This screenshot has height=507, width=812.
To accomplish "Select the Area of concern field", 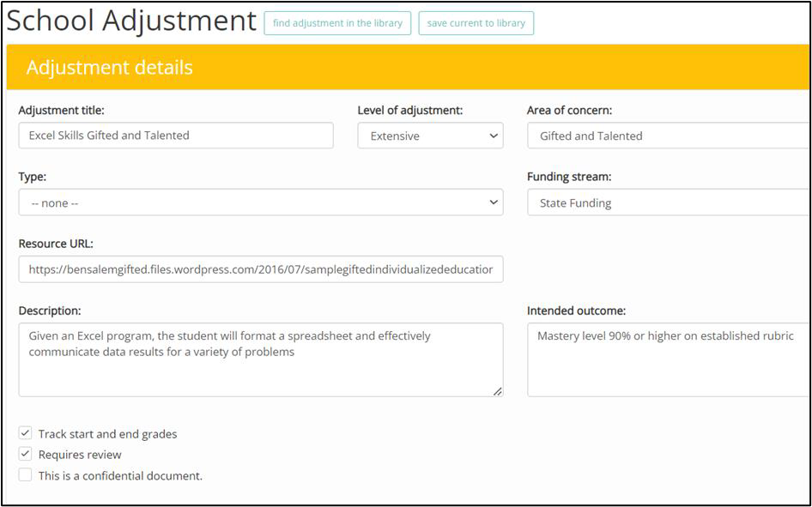I will (x=668, y=136).
